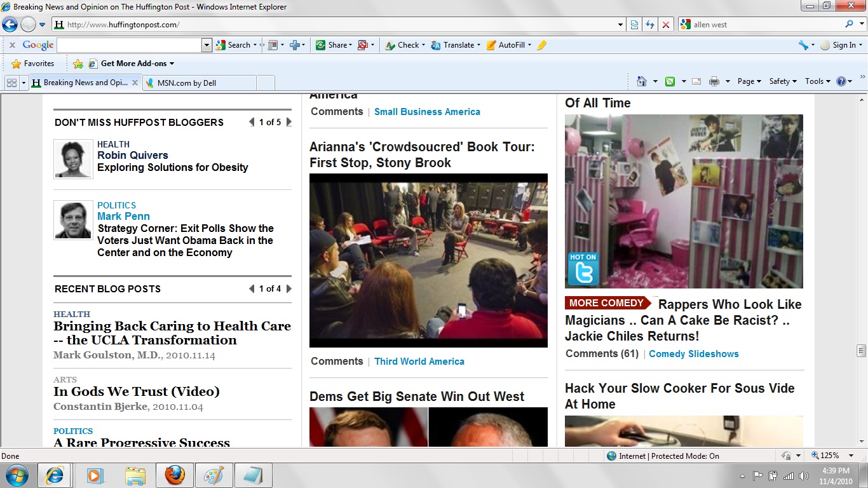Click the browser Forward arrow button
The height and width of the screenshot is (488, 868).
(x=28, y=25)
